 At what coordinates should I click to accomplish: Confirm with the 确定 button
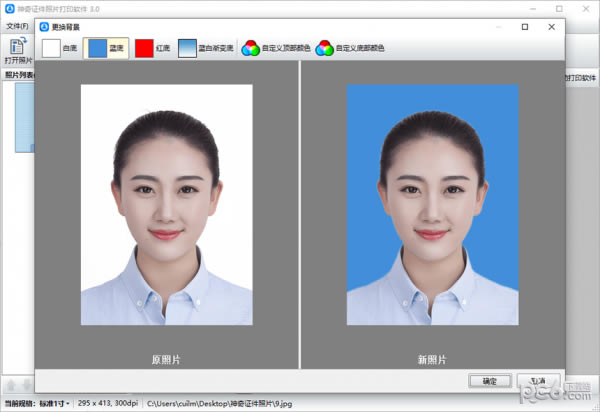coord(489,381)
